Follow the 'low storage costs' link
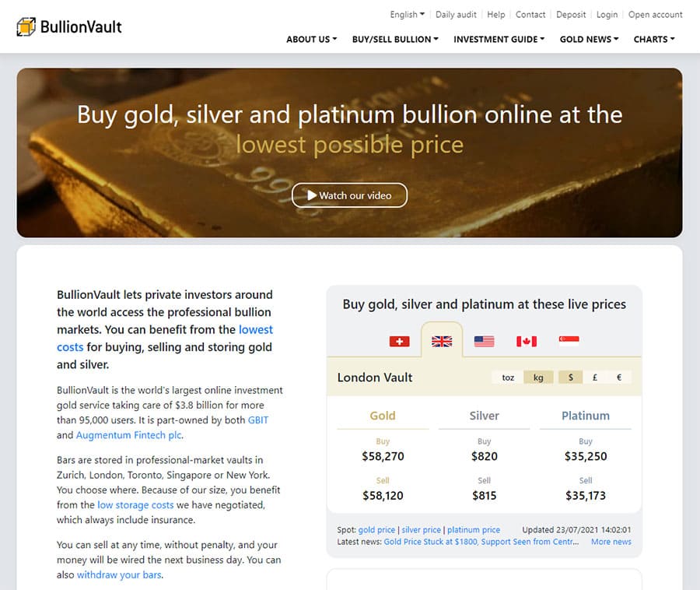 pos(135,505)
